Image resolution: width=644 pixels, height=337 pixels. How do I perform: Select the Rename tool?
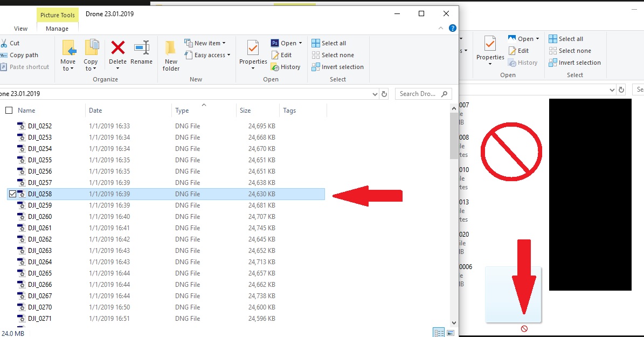point(142,54)
